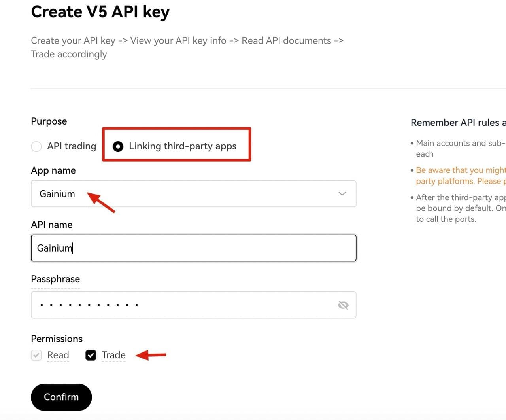Click the disabled Read permission checkbox

tap(36, 355)
